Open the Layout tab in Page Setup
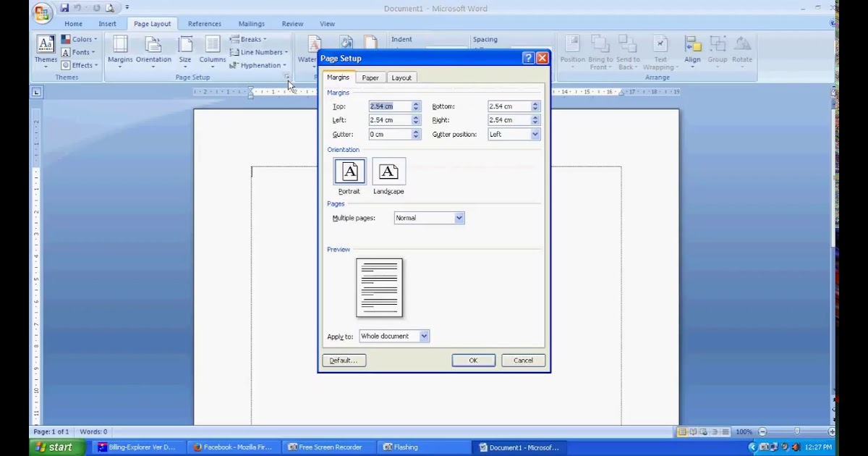The height and width of the screenshot is (456, 868). [x=401, y=77]
